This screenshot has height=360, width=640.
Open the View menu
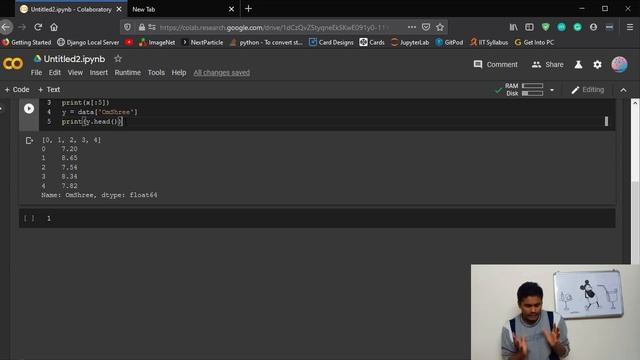click(x=75, y=73)
